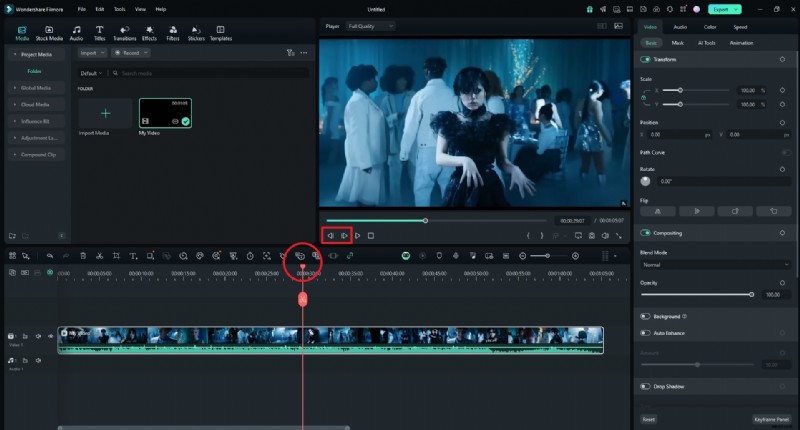800x430 pixels.
Task: Open the media panel filter icon
Action: [x=290, y=53]
